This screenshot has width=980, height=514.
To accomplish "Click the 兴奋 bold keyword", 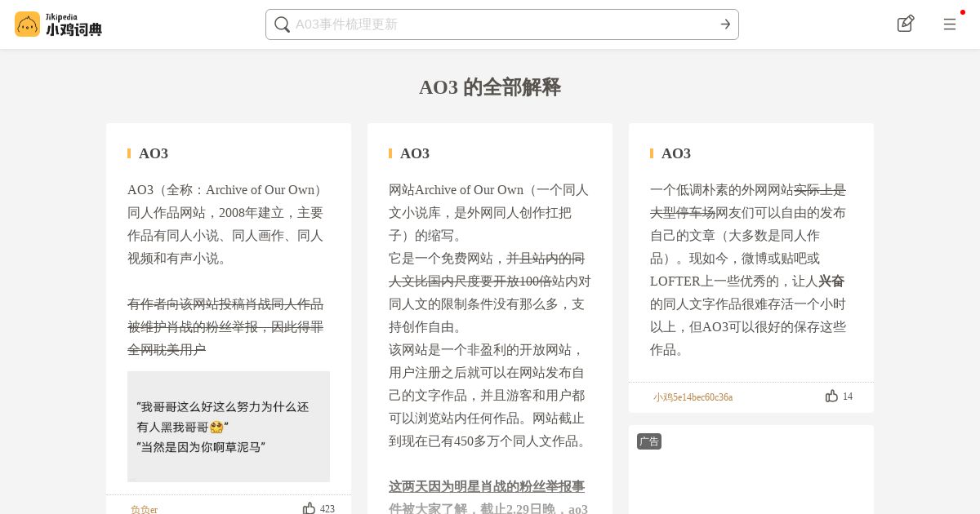I will click(x=831, y=281).
